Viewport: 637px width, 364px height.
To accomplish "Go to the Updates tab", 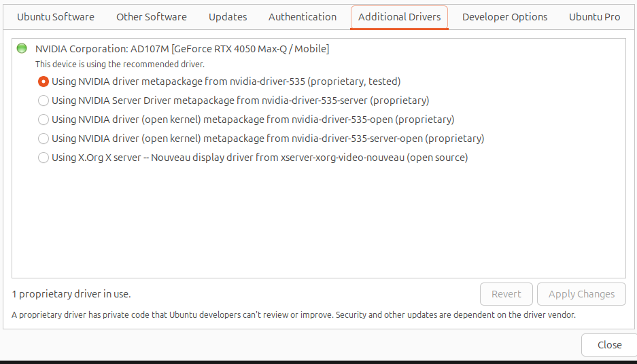I will point(228,17).
